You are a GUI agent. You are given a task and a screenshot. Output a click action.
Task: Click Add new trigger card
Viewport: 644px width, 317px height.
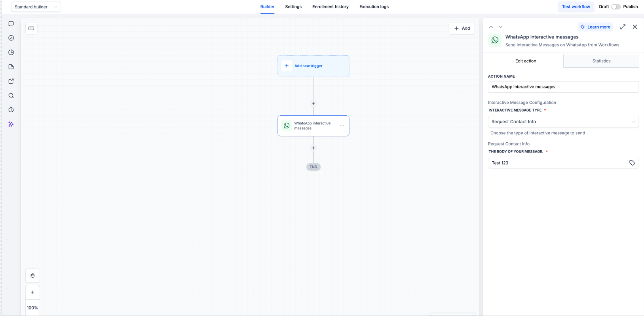coord(313,66)
